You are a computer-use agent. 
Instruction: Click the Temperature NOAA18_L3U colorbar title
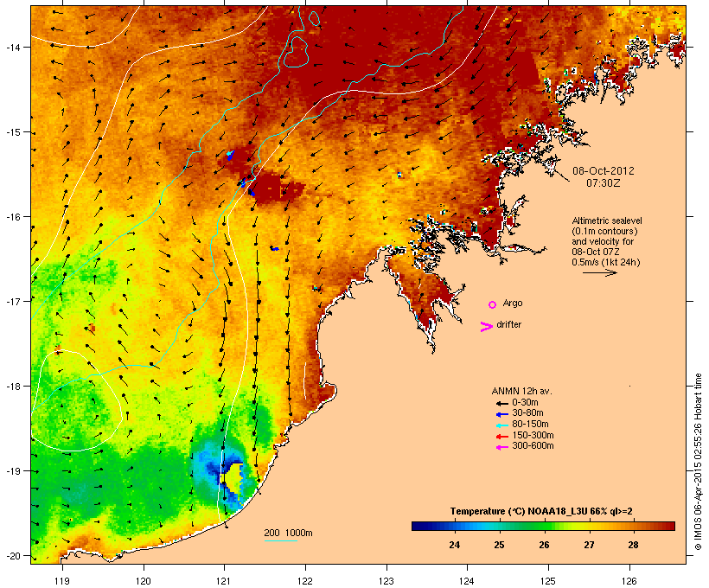tap(541, 511)
